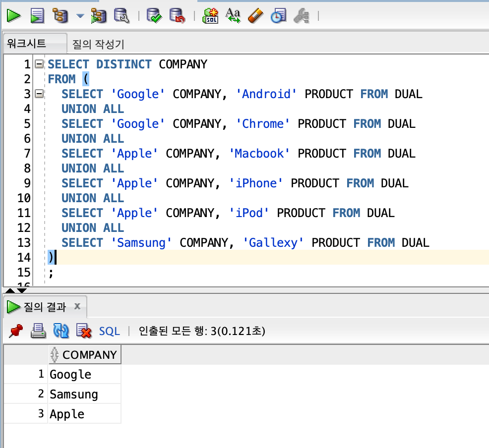Image resolution: width=489 pixels, height=448 pixels.
Task: Rollback changes with the database undo icon
Action: (177, 16)
